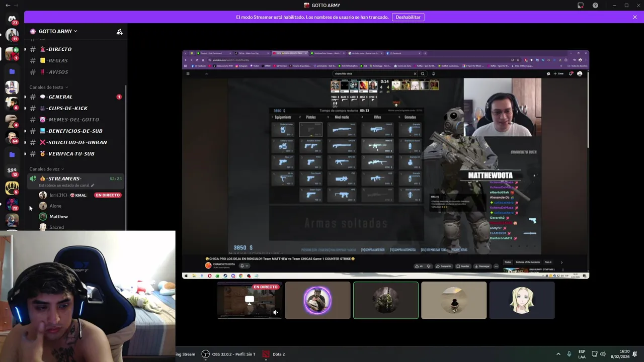Image resolution: width=644 pixels, height=362 pixels.
Task: Click the Deshabilitar button
Action: click(408, 17)
